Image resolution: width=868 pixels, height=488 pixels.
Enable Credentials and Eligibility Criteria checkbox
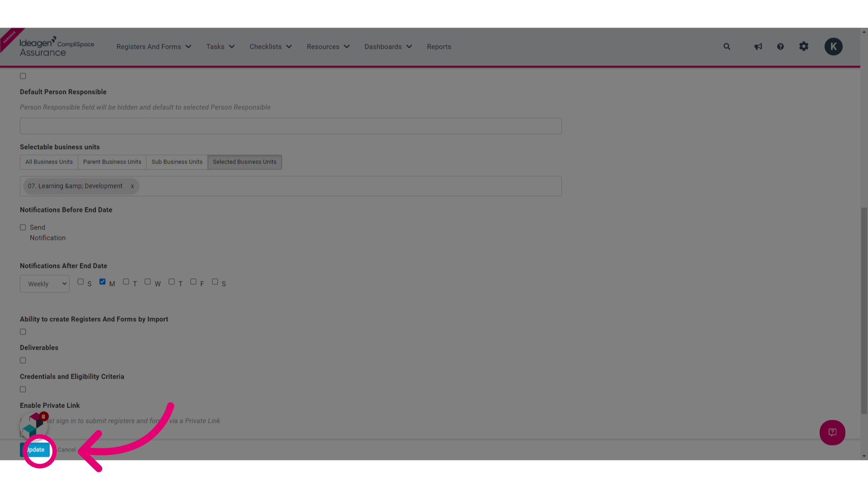click(x=23, y=389)
